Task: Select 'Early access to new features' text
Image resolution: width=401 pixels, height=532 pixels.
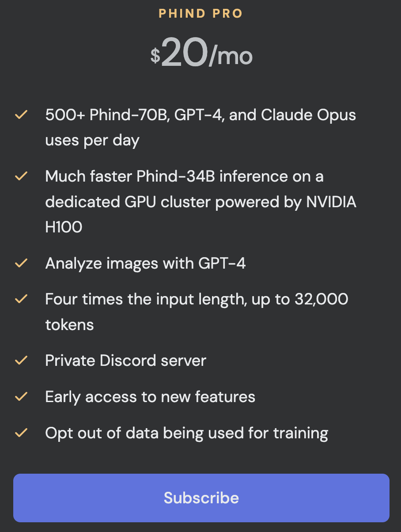Action: [x=150, y=396]
